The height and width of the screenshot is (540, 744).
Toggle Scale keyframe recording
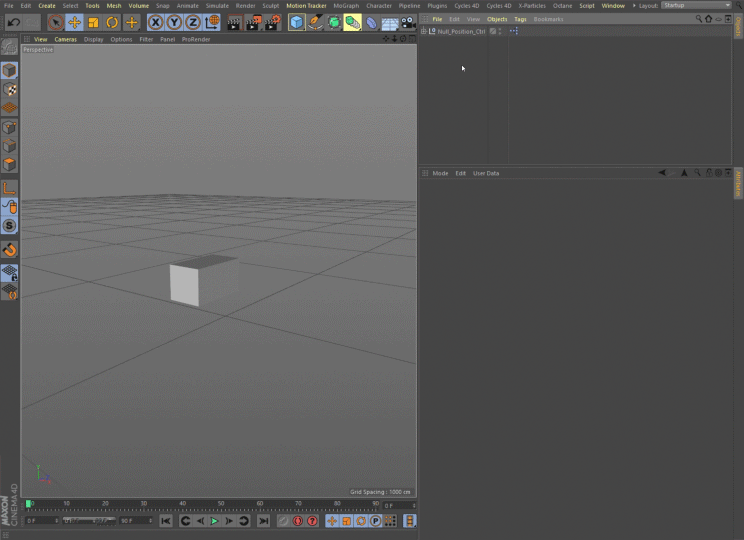(x=346, y=521)
